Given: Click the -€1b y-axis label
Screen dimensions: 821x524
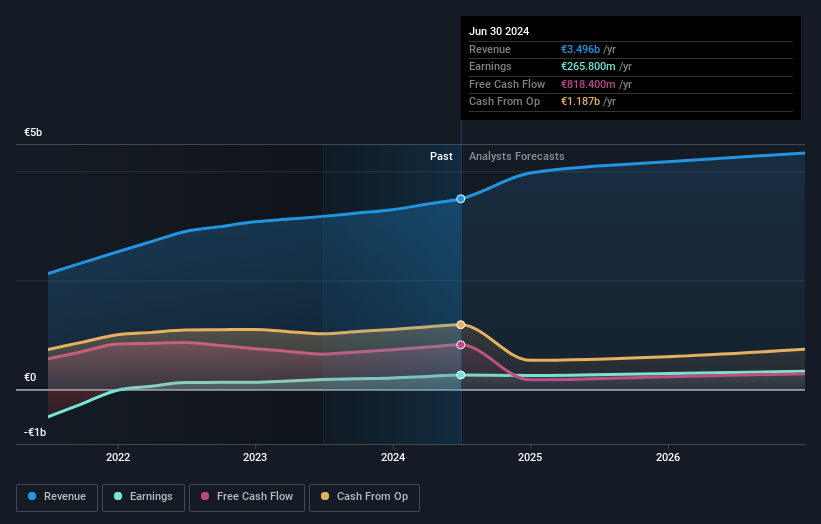Looking at the screenshot, I should (35, 432).
